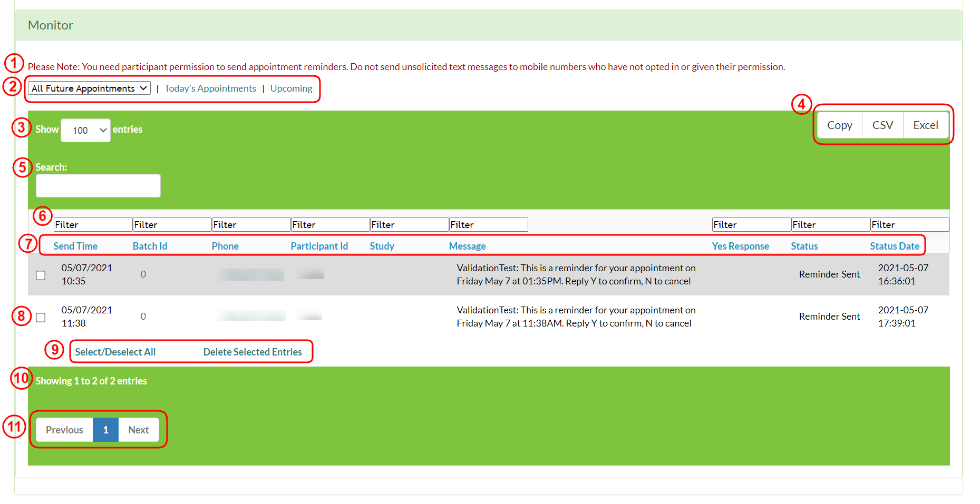Focus the Search input box

98,186
